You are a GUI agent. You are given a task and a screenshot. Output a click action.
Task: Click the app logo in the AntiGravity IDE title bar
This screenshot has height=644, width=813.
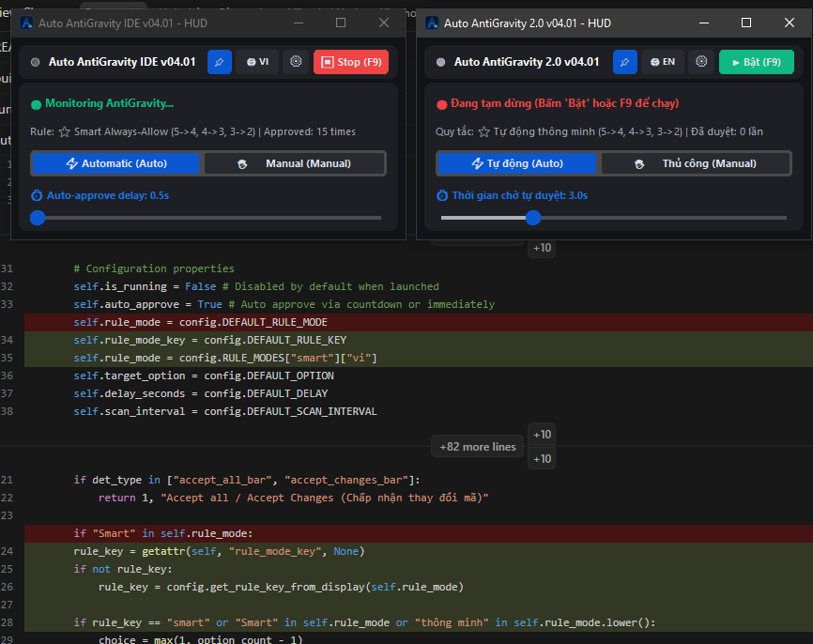[x=26, y=23]
